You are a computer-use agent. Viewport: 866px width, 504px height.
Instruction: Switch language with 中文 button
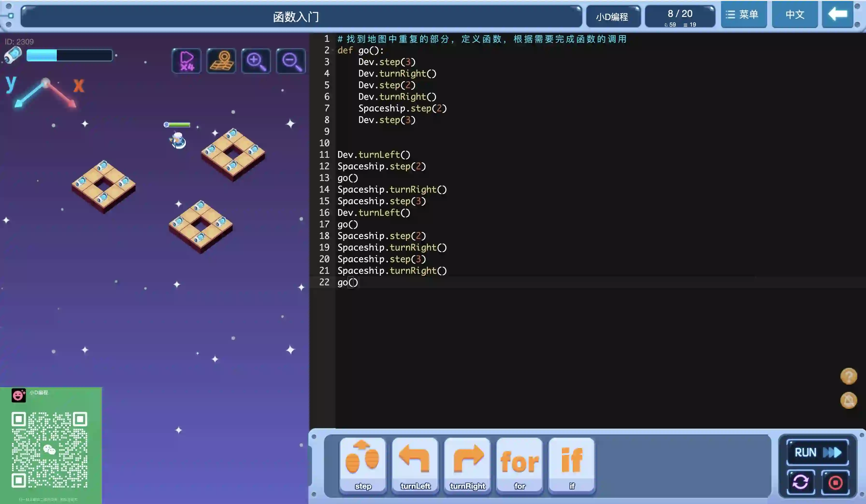pyautogui.click(x=794, y=14)
